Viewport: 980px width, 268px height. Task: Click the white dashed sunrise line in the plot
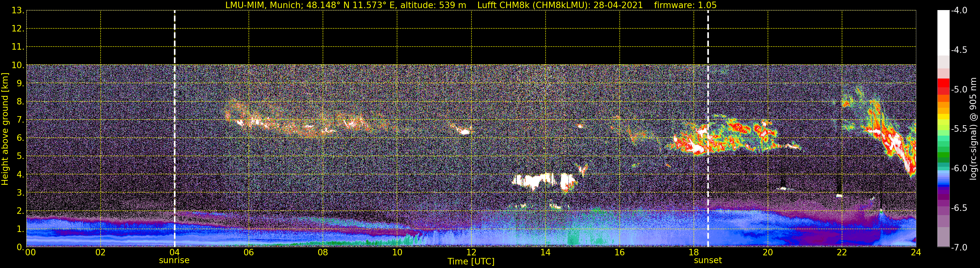(175, 129)
